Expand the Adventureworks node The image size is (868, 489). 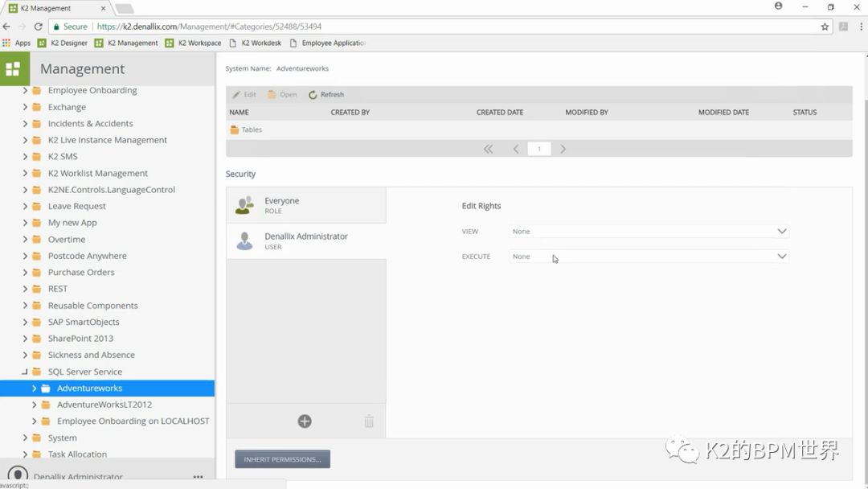[x=34, y=388]
